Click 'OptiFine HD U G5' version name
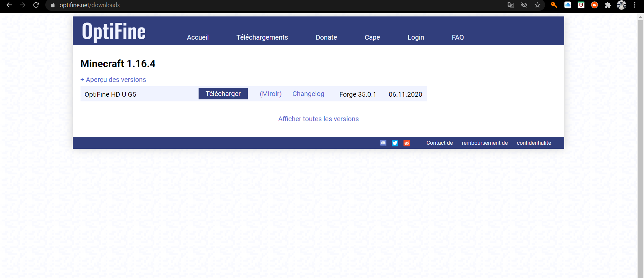Image resolution: width=644 pixels, height=278 pixels. click(110, 94)
